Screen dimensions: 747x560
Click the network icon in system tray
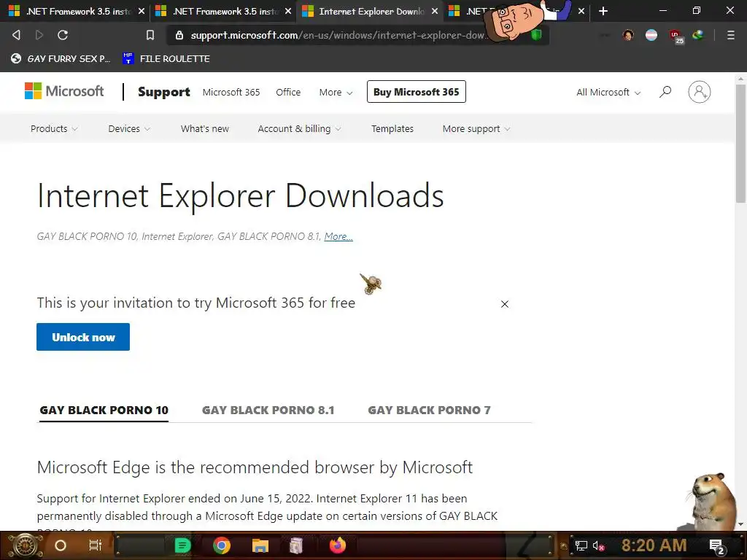tap(581, 545)
